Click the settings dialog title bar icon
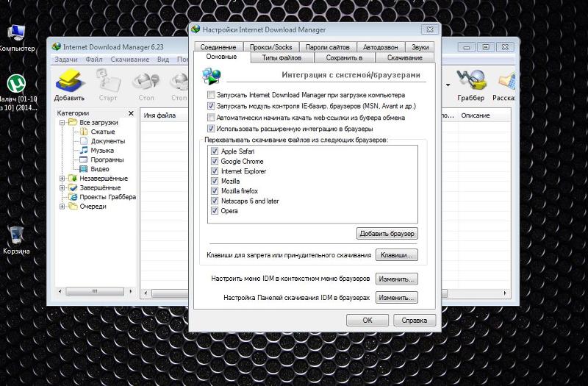588x386 pixels. pos(196,29)
